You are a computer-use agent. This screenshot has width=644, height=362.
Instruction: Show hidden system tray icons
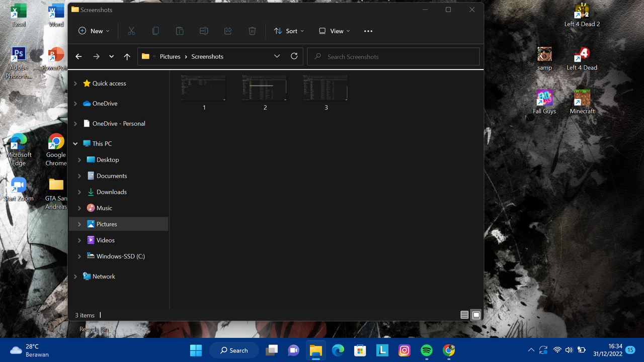click(531, 350)
